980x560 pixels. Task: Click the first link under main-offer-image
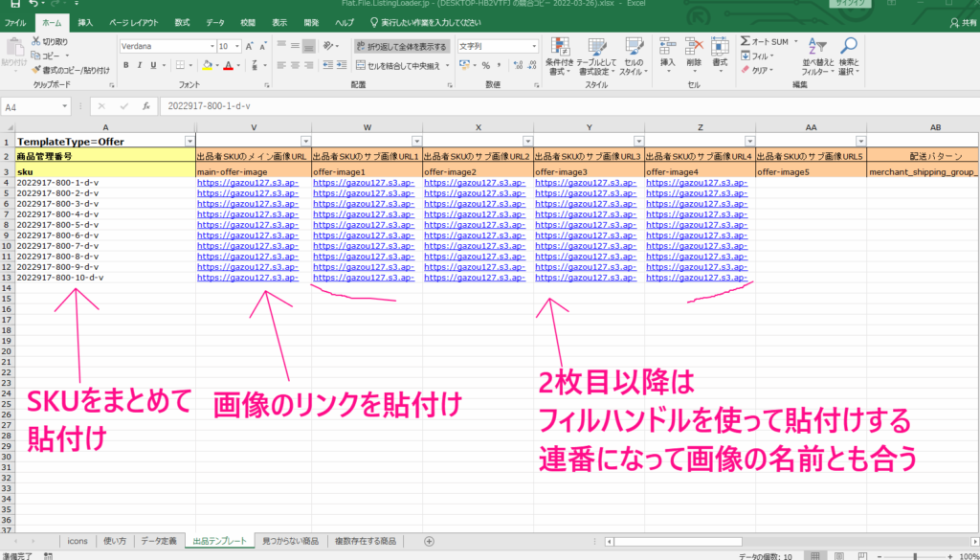pyautogui.click(x=247, y=182)
